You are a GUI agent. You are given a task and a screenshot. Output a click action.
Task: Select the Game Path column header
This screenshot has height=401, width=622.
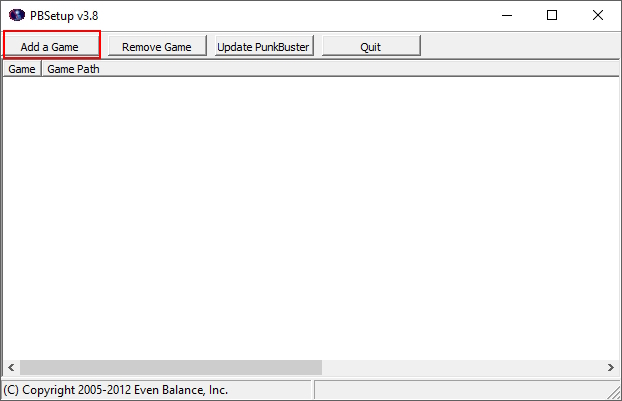tap(330, 69)
